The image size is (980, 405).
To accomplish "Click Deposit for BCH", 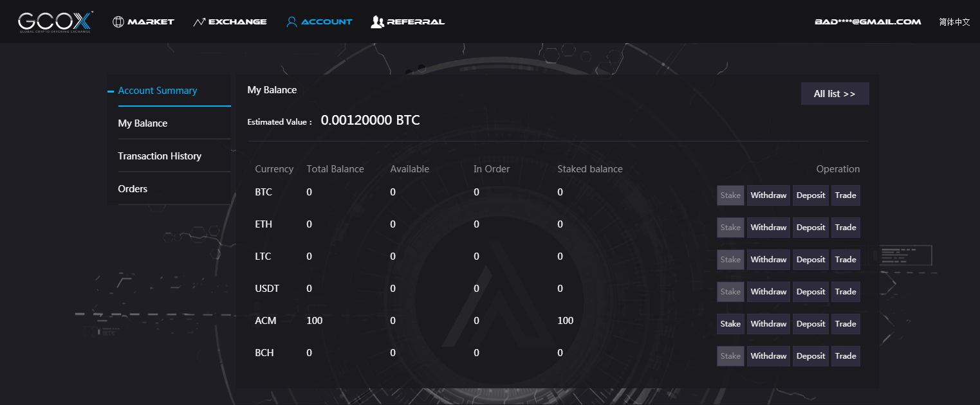I will [811, 356].
